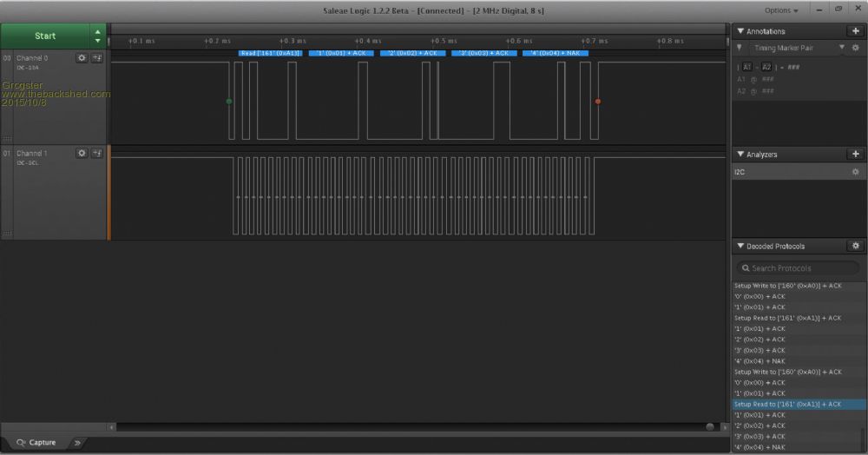Select the Capture tab
Image resolution: width=868 pixels, height=455 pixels.
36,443
